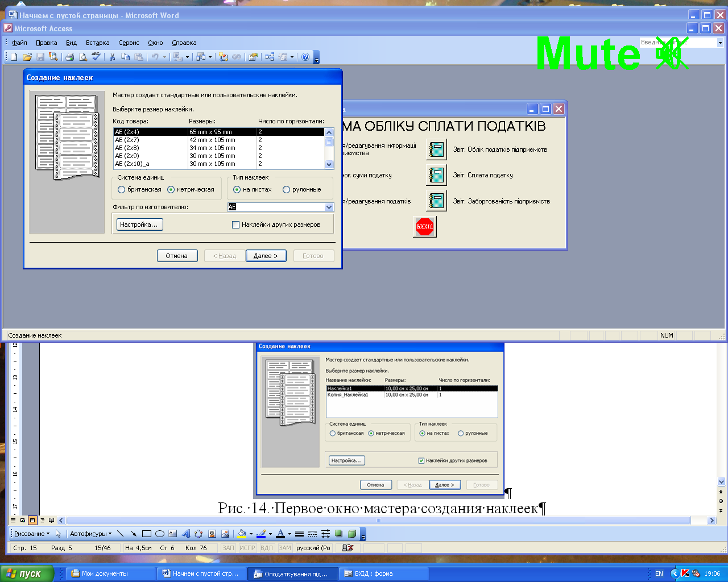This screenshot has height=582, width=728.
Task: Open the Вставка menu
Action: [x=97, y=43]
